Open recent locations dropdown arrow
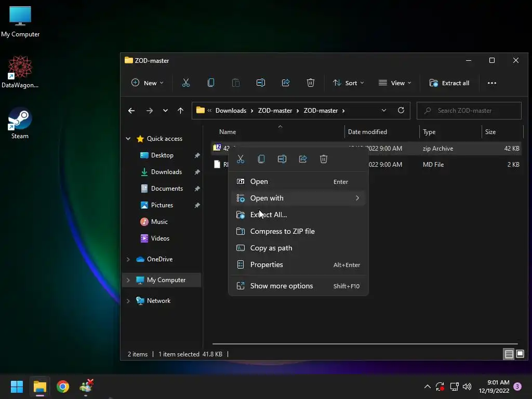 (165, 111)
